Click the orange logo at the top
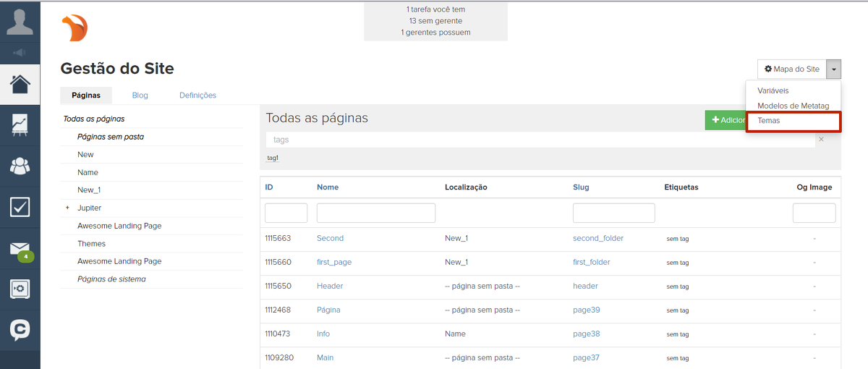The height and width of the screenshot is (369, 868). 75,29
